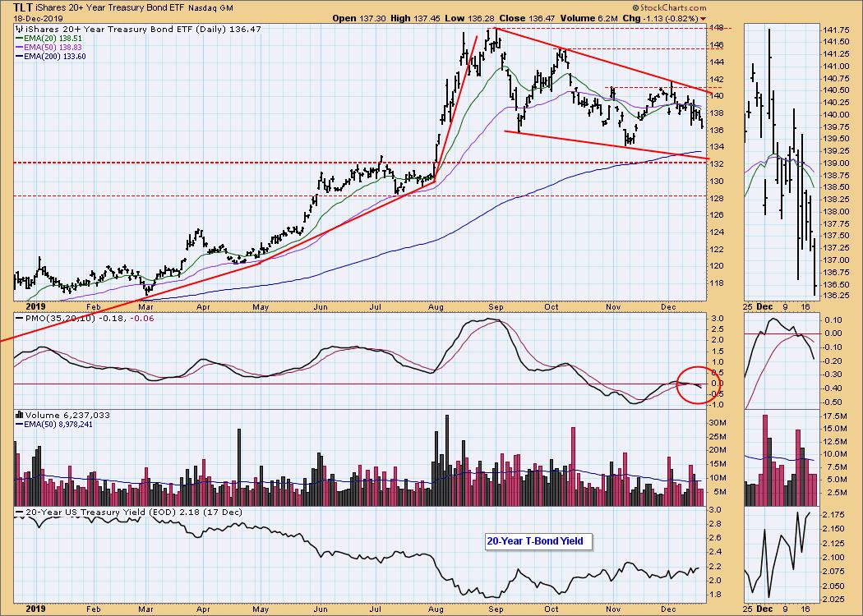Click the Volume 6,237,033 panel label
This screenshot has width=863, height=616.
67,416
